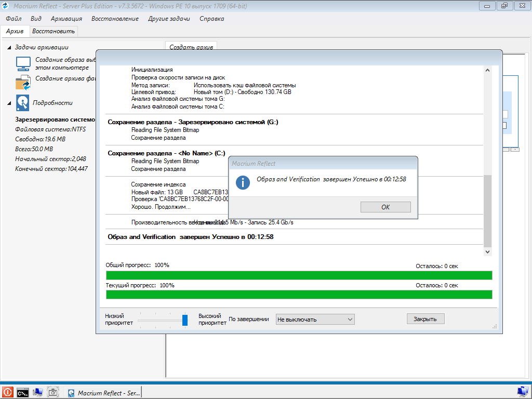
Task: Click the Закрыть button
Action: [x=425, y=319]
